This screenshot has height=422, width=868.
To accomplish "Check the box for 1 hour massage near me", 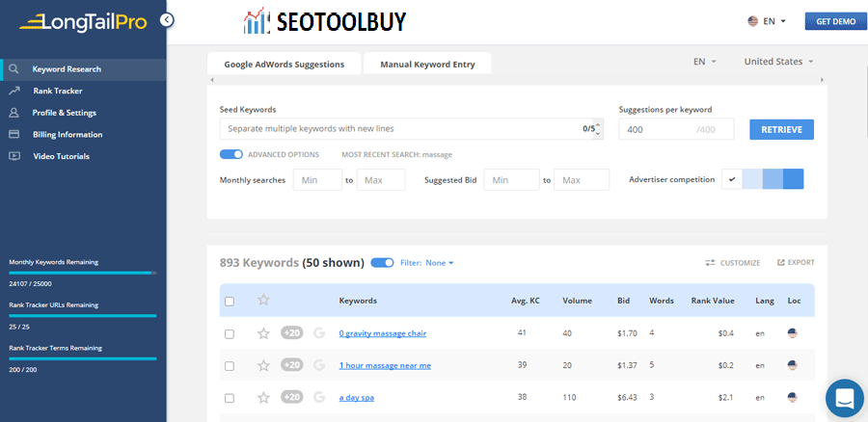I will (230, 366).
